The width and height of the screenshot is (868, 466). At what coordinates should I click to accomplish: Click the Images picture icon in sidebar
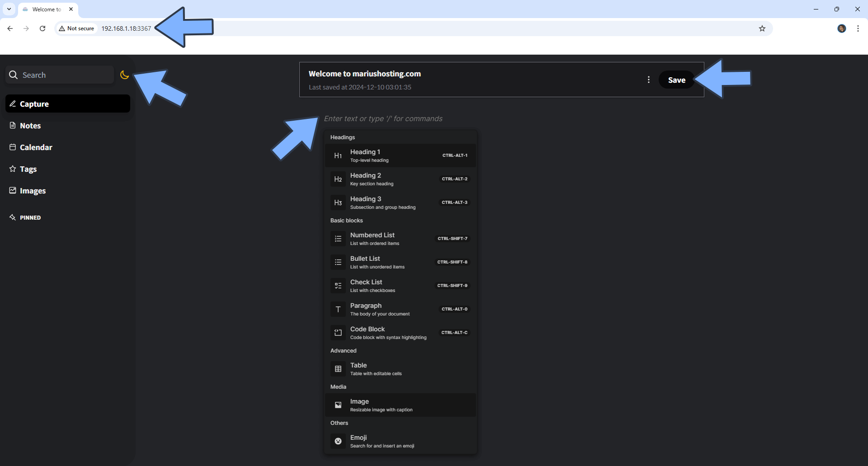(13, 190)
